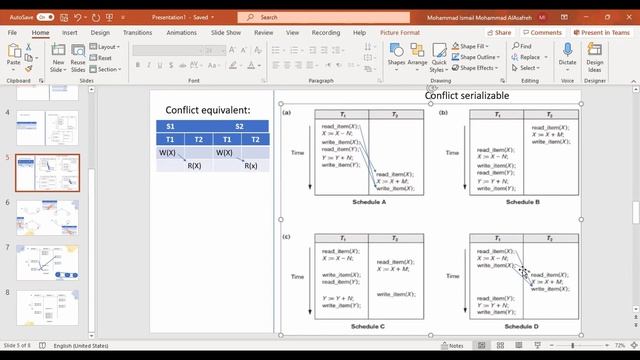Click the zoom slider handle

[x=573, y=346]
